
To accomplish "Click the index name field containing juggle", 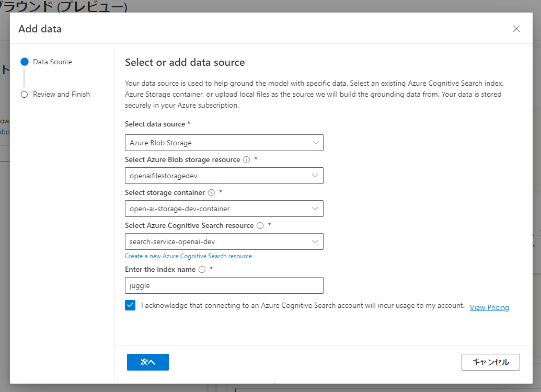I will click(224, 285).
